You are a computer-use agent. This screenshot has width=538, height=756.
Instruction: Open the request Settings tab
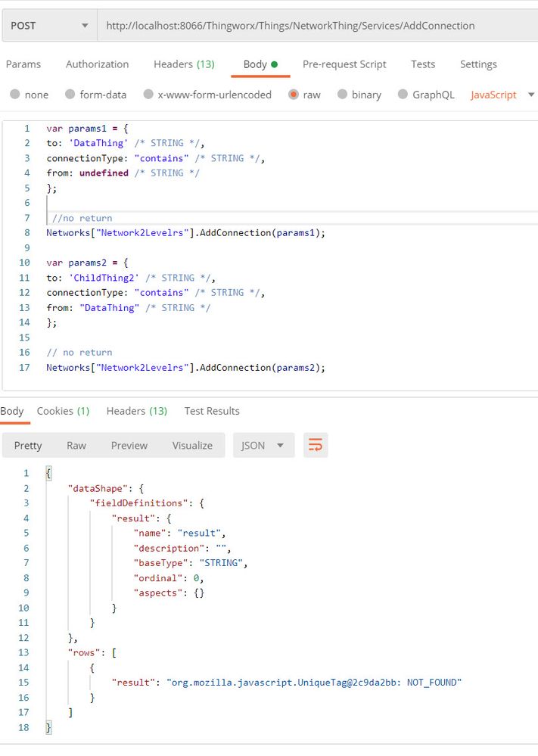tap(478, 64)
